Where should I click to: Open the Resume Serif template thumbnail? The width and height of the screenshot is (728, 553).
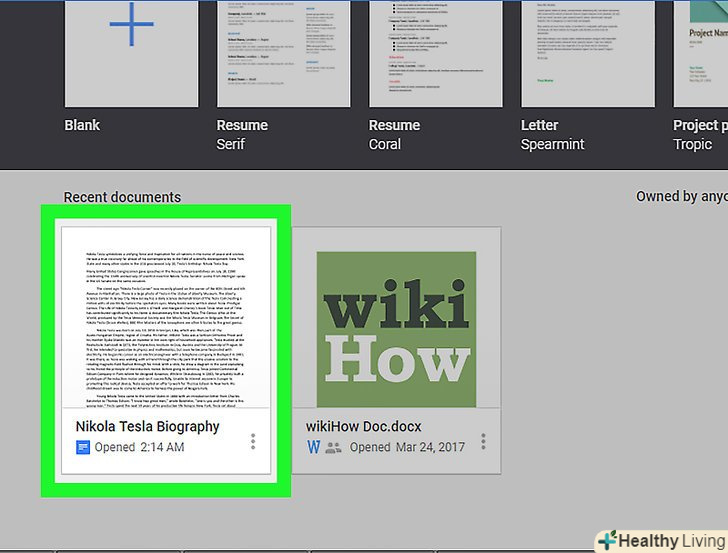pyautogui.click(x=284, y=53)
